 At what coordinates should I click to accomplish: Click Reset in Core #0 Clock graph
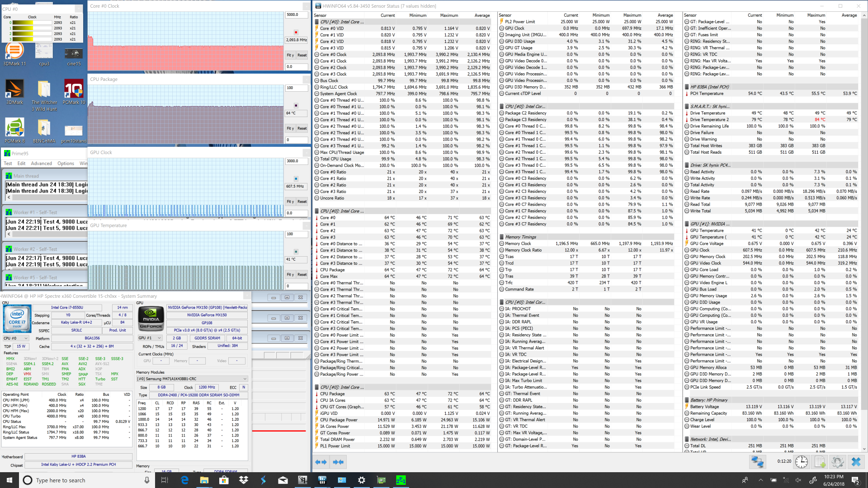[x=302, y=55]
